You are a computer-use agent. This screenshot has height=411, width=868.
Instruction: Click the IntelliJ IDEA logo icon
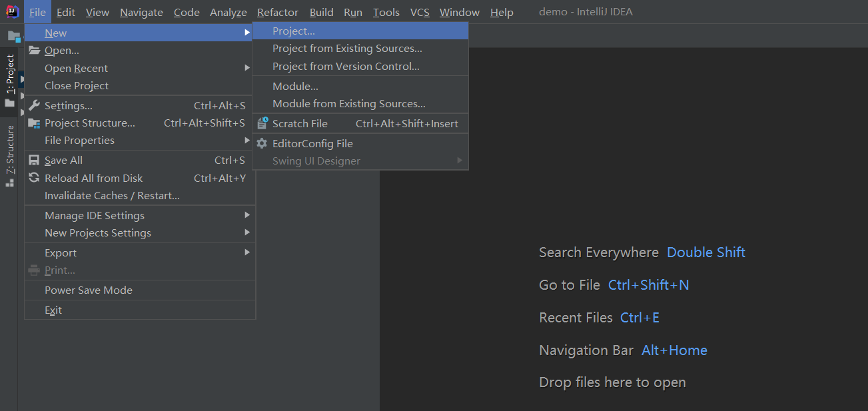point(13,11)
